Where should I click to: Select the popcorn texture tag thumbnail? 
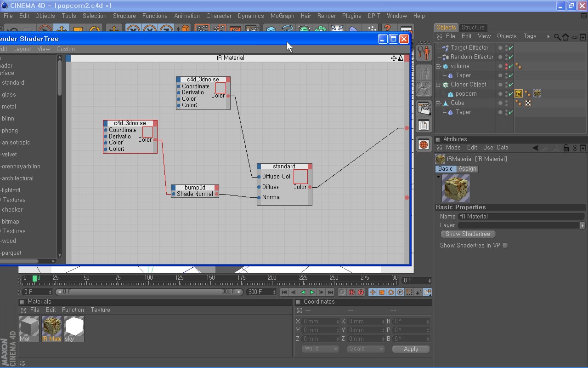[x=537, y=94]
